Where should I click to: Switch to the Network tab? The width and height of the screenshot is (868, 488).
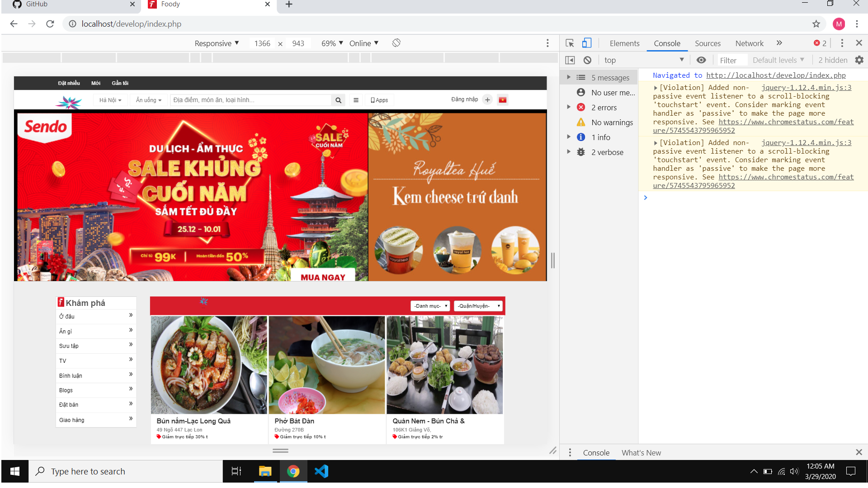click(x=749, y=43)
